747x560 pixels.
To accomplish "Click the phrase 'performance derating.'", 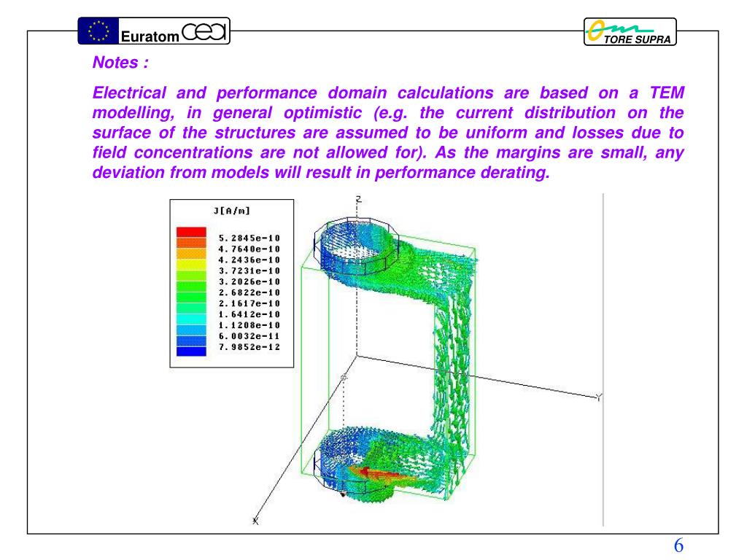I will (x=462, y=172).
